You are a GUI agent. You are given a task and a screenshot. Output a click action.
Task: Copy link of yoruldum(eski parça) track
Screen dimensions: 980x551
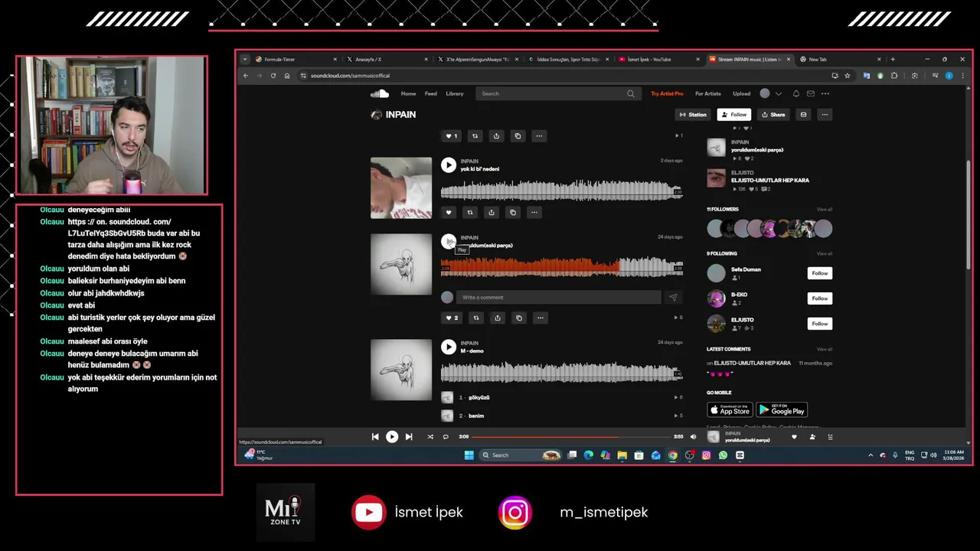click(519, 318)
